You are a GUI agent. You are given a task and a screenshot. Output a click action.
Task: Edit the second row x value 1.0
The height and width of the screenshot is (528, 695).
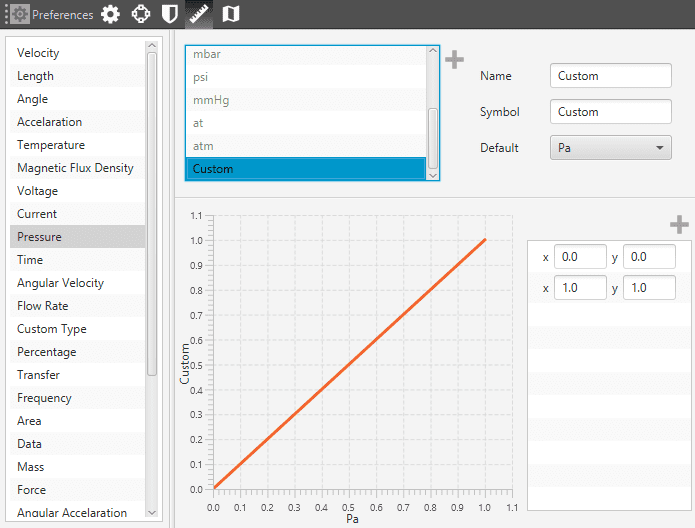coord(580,288)
